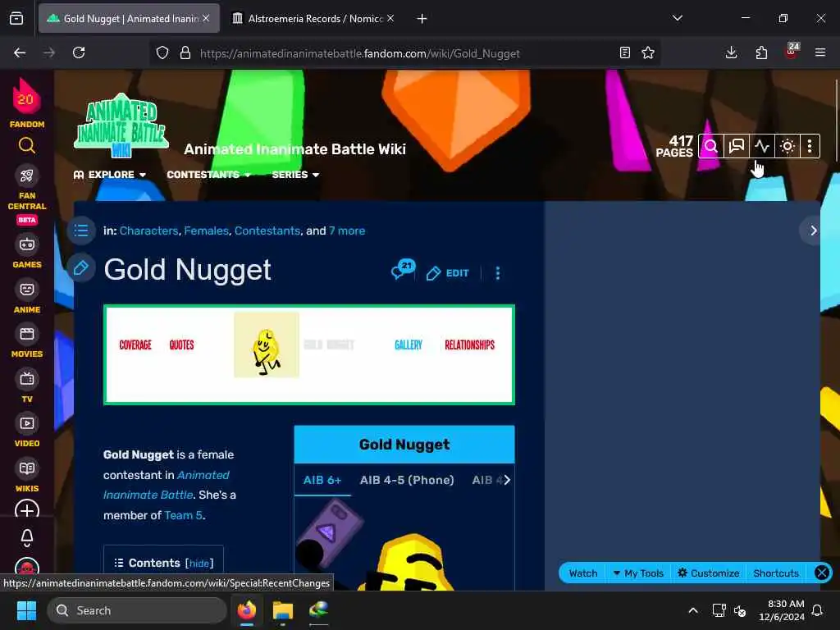The image size is (840, 630).
Task: Click the browser back arrow
Action: 20,53
